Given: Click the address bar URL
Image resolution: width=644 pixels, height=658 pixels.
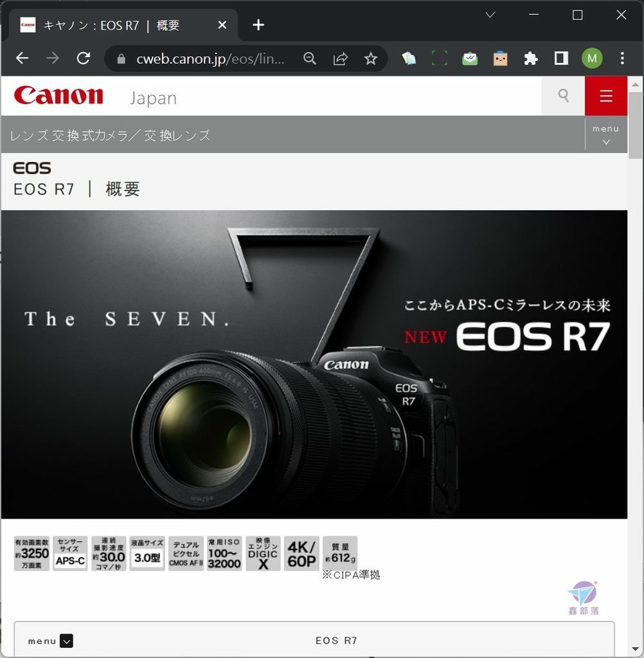Looking at the screenshot, I should (210, 58).
